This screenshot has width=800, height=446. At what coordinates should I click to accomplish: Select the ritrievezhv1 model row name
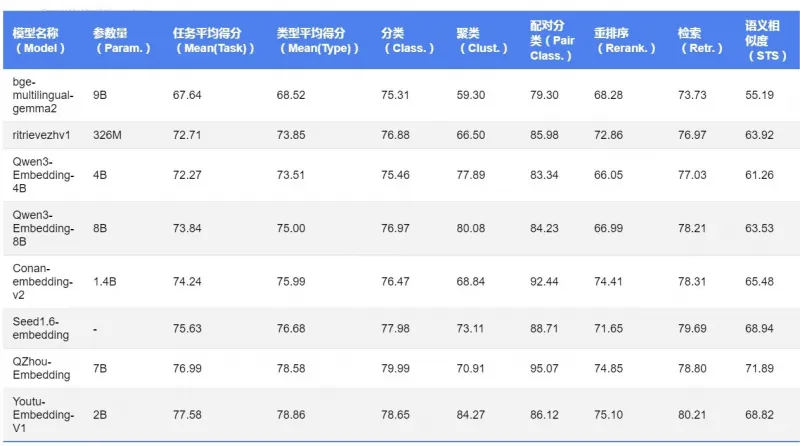(x=42, y=135)
